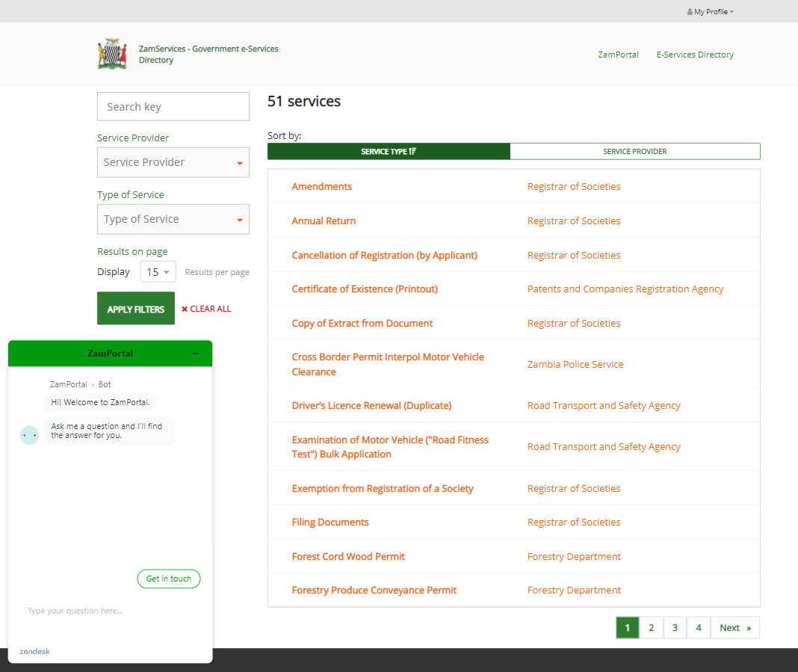Click Registrar of Societies in the Cancellation row
This screenshot has height=672, width=798.
[574, 255]
